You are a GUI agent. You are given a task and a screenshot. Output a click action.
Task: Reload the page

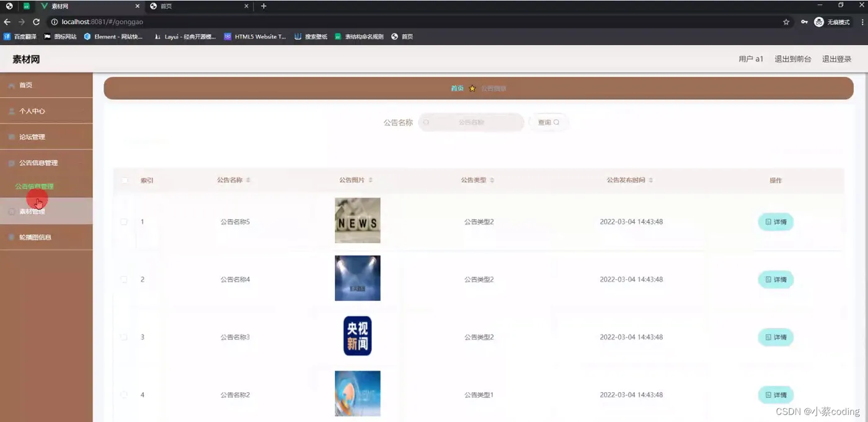pyautogui.click(x=36, y=22)
